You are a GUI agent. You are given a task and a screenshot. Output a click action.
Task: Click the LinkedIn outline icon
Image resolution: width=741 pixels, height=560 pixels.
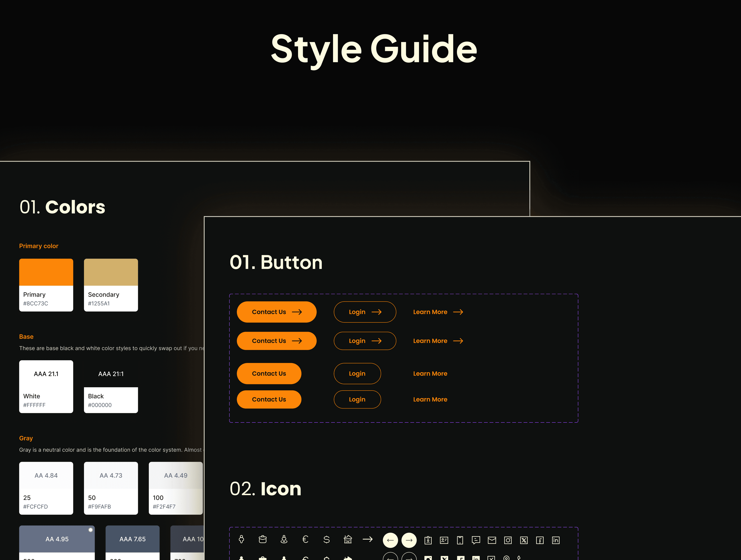pos(556,540)
